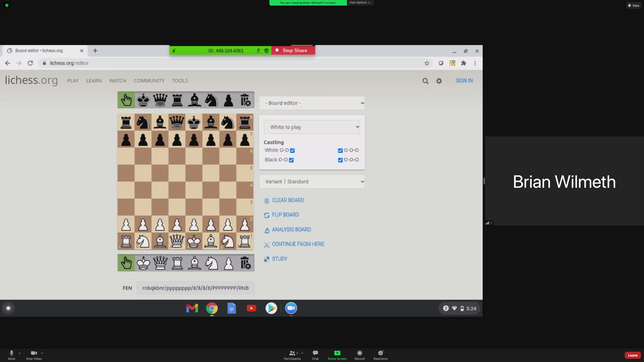644x362 pixels.
Task: Open the TOOLS menu
Action: pos(180,81)
